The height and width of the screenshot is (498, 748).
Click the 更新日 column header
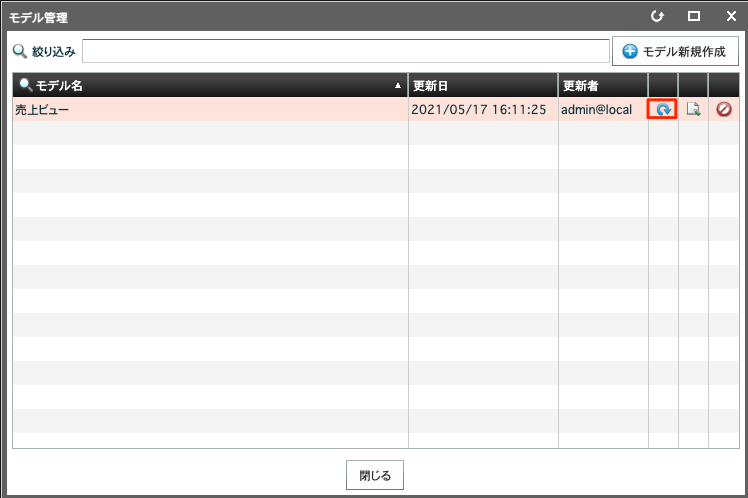[x=483, y=85]
